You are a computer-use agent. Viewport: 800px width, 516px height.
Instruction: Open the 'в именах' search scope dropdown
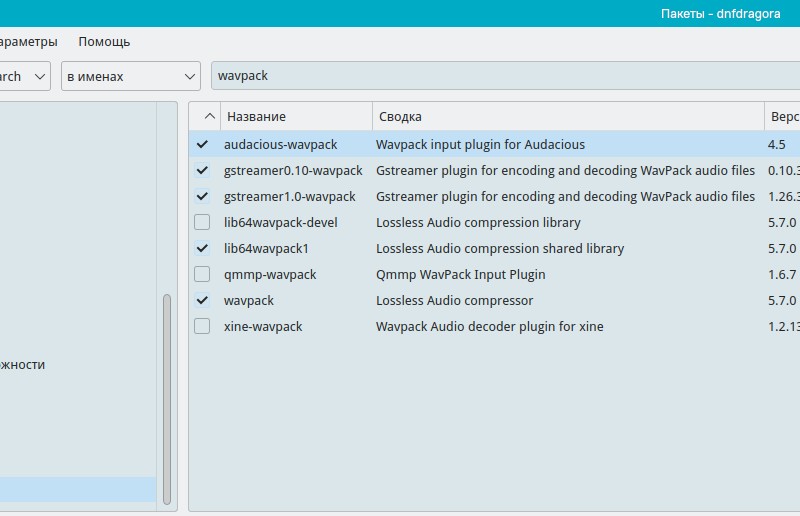coord(131,76)
